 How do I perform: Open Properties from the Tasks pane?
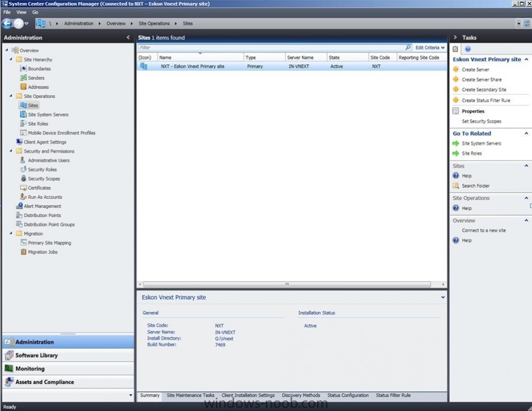[x=473, y=111]
